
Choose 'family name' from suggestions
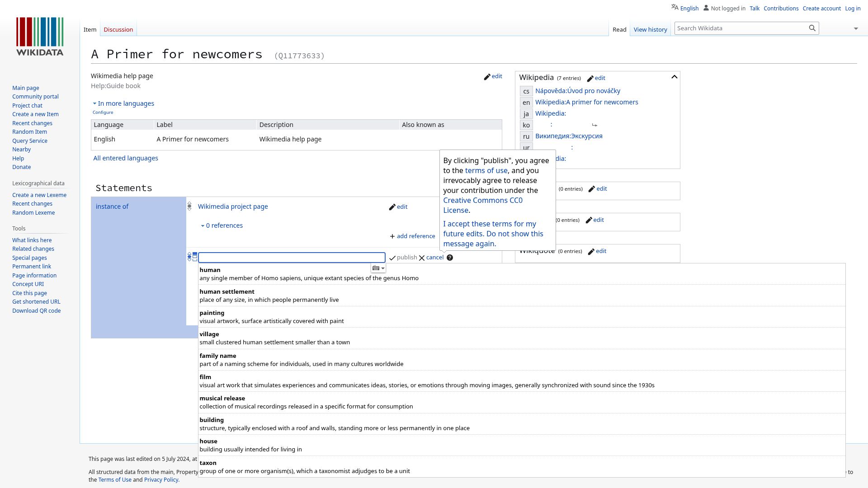point(522,360)
